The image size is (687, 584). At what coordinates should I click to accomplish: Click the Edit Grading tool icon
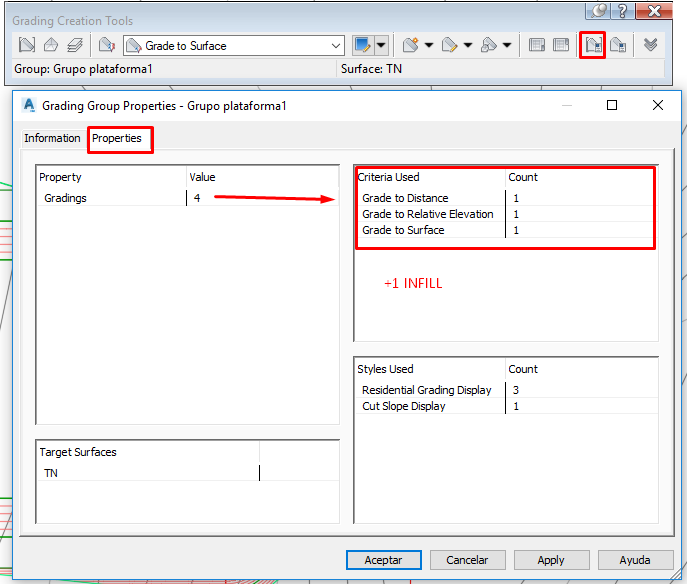pos(450,45)
